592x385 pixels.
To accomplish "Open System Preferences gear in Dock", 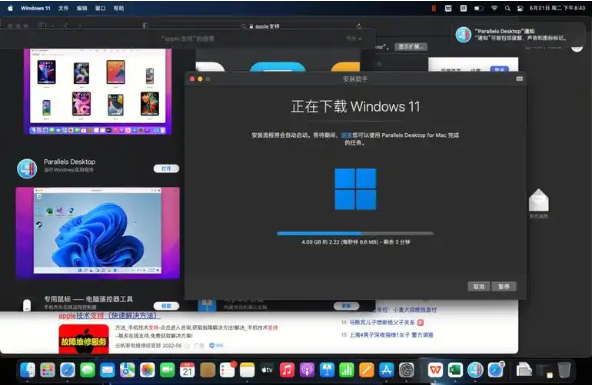I will pyautogui.click(x=407, y=370).
